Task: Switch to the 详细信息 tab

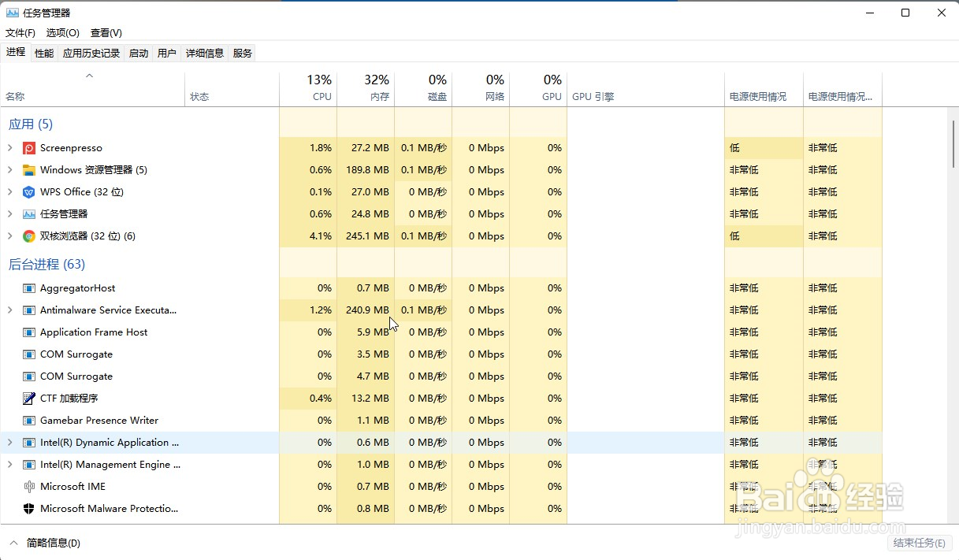Action: [x=205, y=53]
